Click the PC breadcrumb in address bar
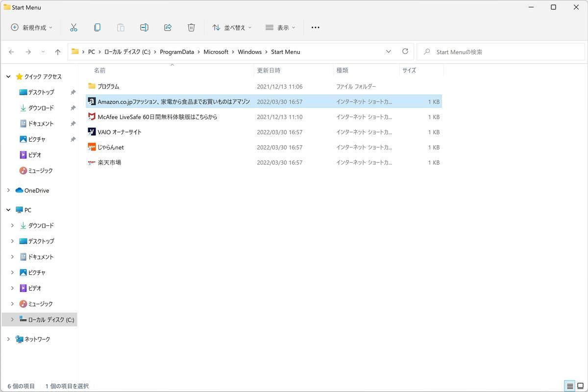Viewport: 588px width, 392px height. [92, 51]
